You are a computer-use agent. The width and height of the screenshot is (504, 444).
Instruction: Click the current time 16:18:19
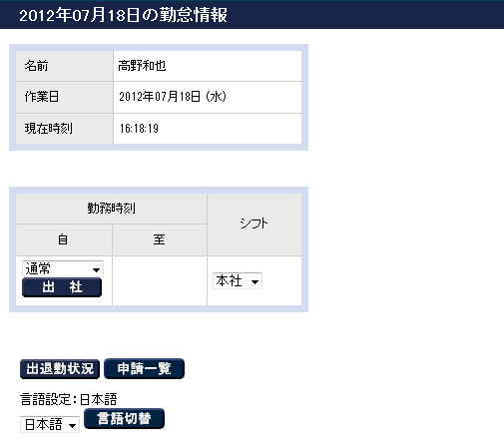(x=139, y=129)
